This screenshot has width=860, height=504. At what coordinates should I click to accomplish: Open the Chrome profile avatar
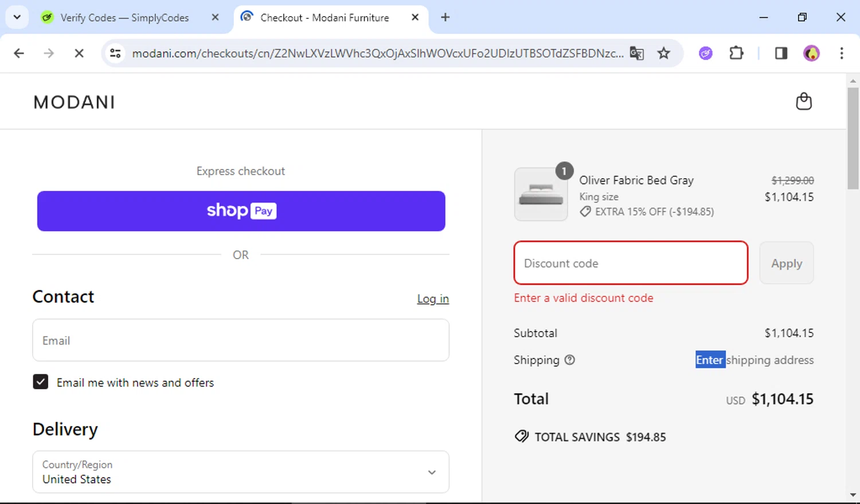point(811,53)
